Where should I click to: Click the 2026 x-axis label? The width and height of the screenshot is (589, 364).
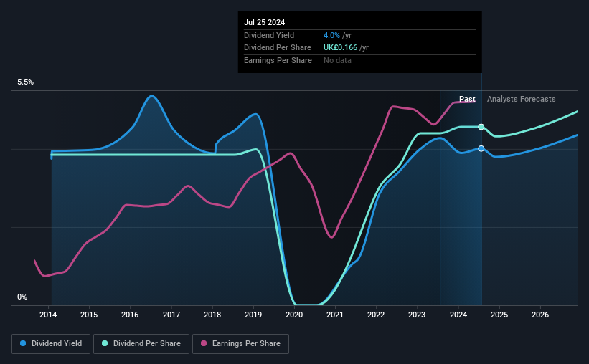[540, 315]
